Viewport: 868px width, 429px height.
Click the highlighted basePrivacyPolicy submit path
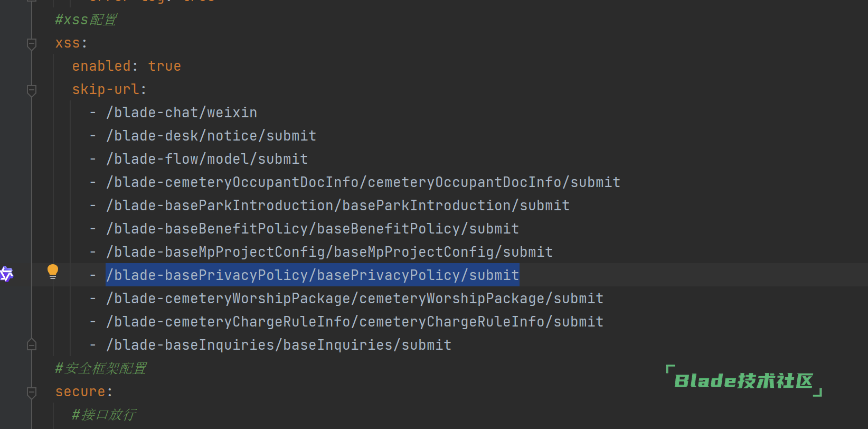pyautogui.click(x=312, y=275)
